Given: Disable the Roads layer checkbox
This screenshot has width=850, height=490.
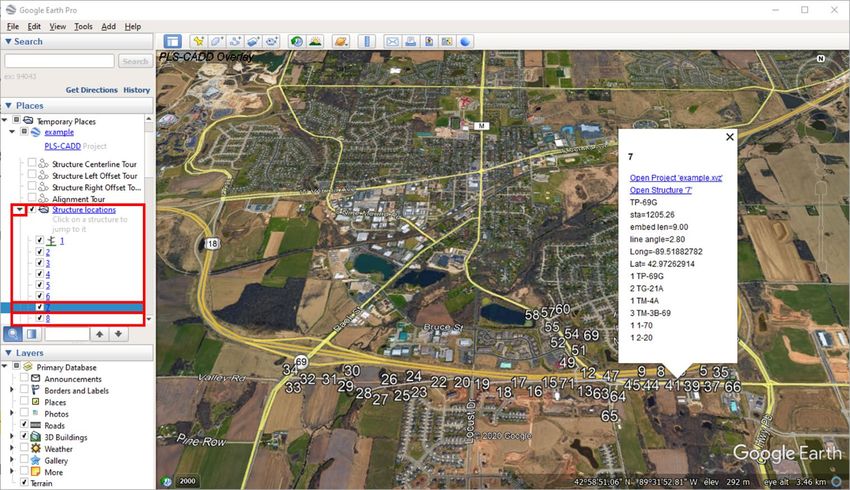Looking at the screenshot, I should [x=24, y=424].
